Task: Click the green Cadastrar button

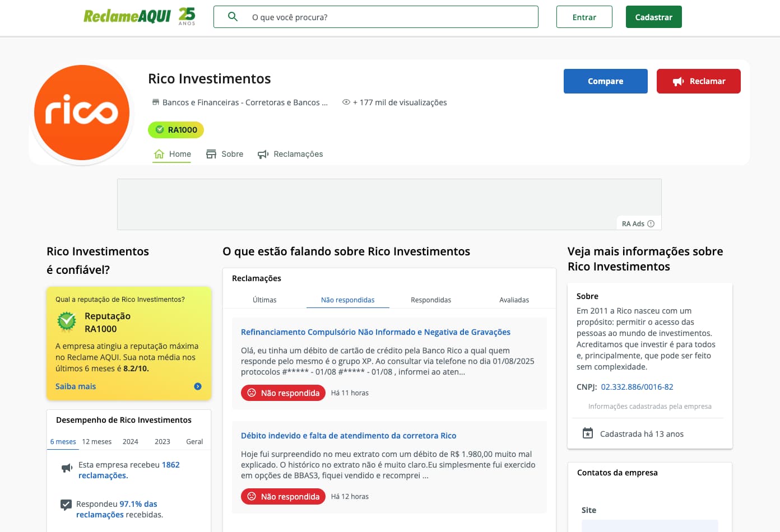Action: [653, 17]
